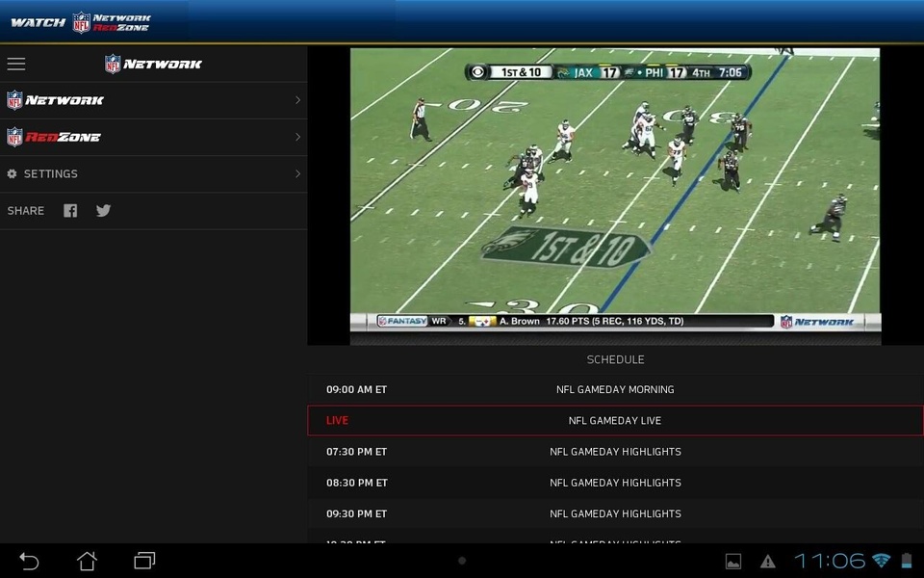The height and width of the screenshot is (578, 924).
Task: Tap the Android home icon
Action: (88, 561)
